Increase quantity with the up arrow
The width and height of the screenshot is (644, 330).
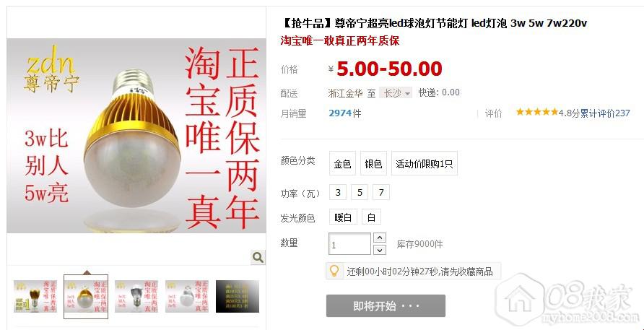pos(380,238)
